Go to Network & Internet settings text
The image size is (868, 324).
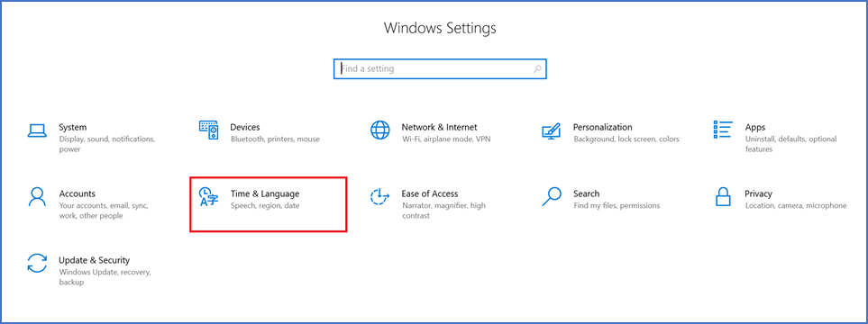tap(439, 127)
